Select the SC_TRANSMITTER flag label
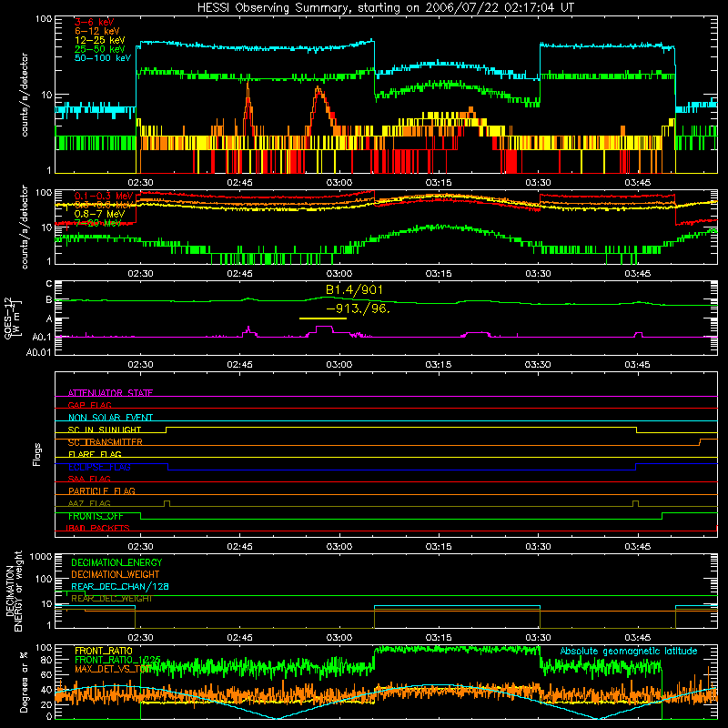Screen dimensions: 728x728 106,442
